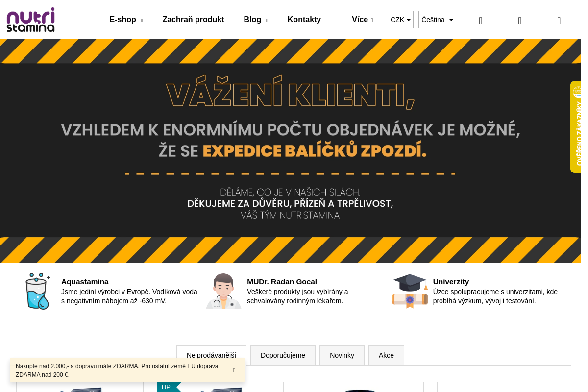The height and width of the screenshot is (392, 588).
Task: Click the MUDr. Radan Gocal doctor icon
Action: [223, 291]
